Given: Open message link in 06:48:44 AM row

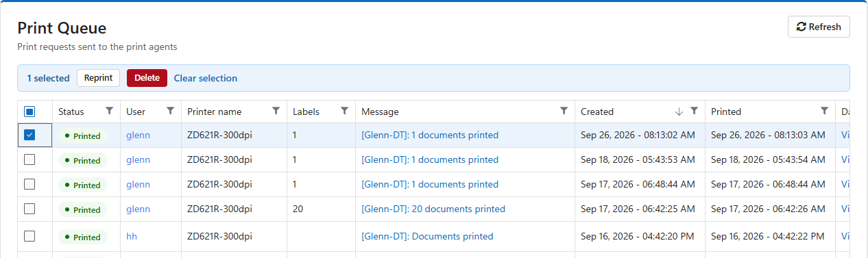Looking at the screenshot, I should (x=430, y=184).
